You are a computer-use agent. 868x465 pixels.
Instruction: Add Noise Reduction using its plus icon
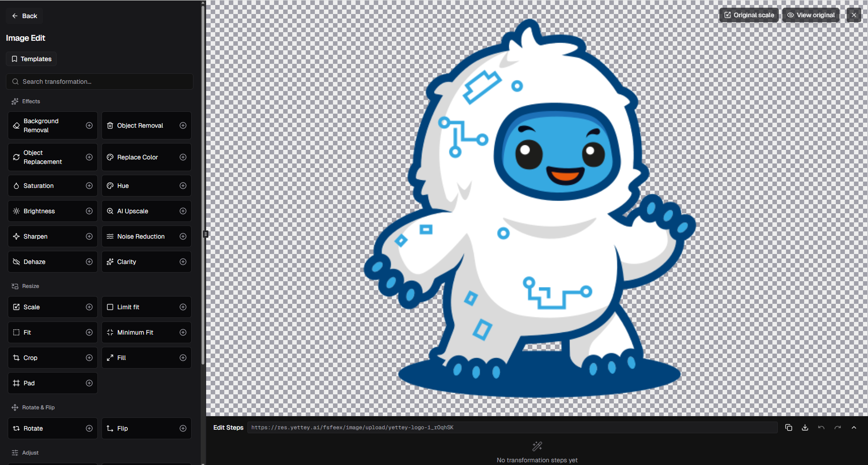pos(183,236)
